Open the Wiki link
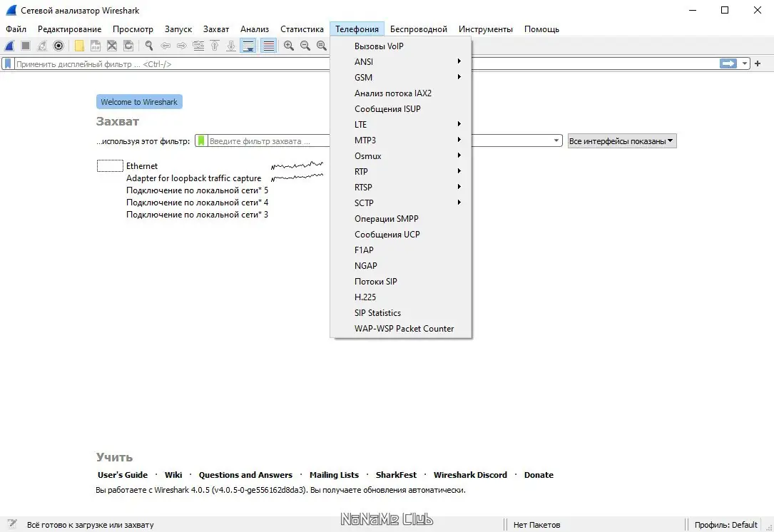The height and width of the screenshot is (532, 774). 173,475
